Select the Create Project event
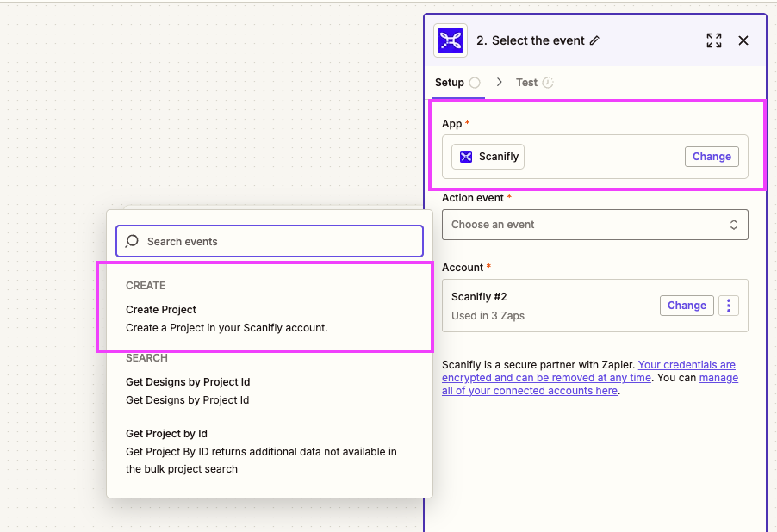Screen dimensions: 777x532 click(x=270, y=319)
